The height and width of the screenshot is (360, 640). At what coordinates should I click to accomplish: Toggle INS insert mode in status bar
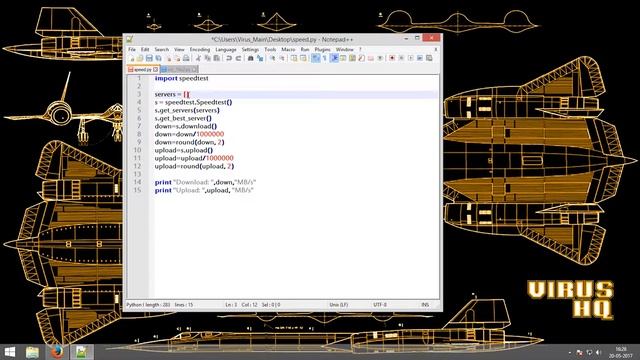coord(425,305)
